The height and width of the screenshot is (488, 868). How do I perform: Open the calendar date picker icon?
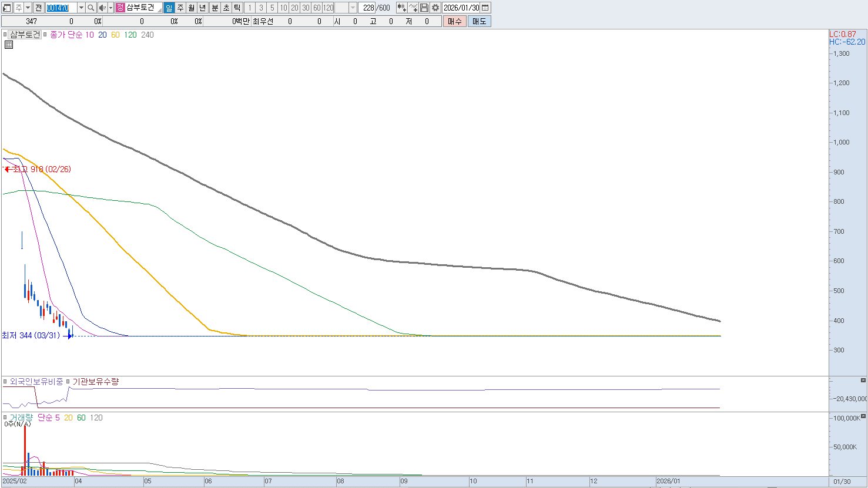(485, 8)
